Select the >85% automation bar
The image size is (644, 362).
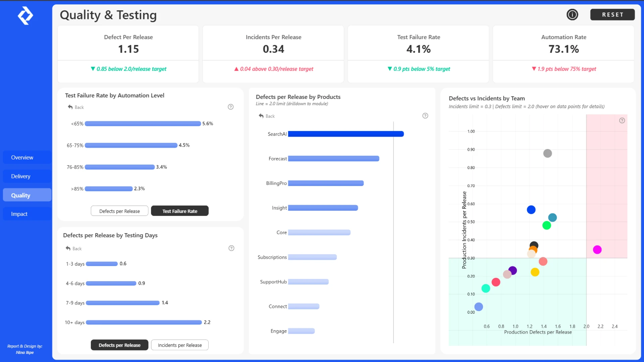[109, 189]
